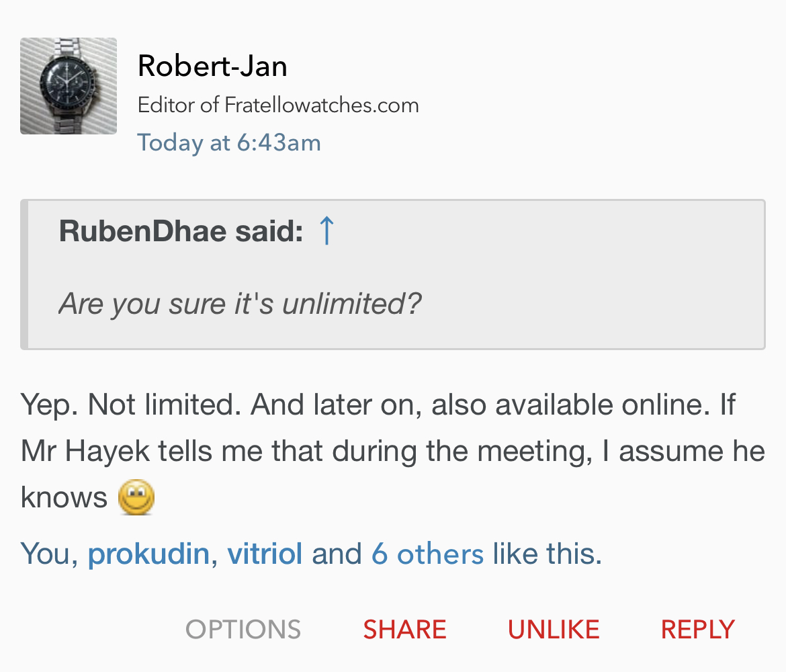Click the 'Editor of Fratellowatches.com' user title

[278, 106]
